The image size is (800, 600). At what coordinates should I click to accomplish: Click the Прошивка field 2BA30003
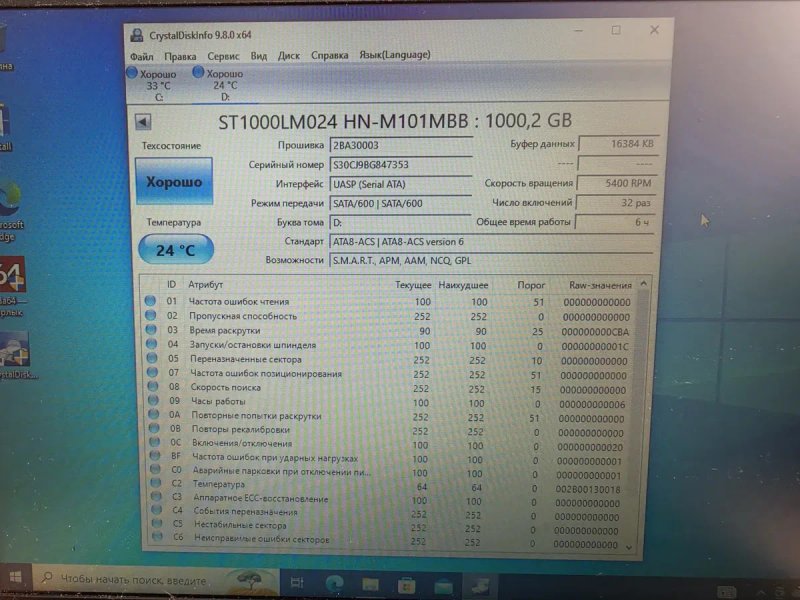click(x=401, y=145)
